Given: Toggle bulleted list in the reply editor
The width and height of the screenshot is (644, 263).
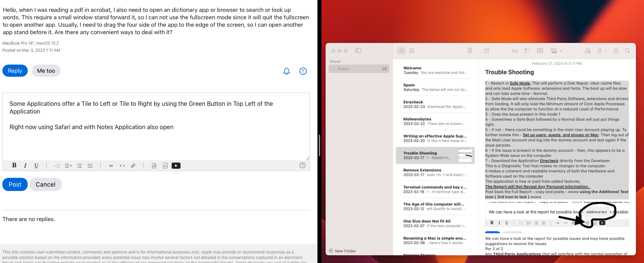Looking at the screenshot, I should coord(90,166).
